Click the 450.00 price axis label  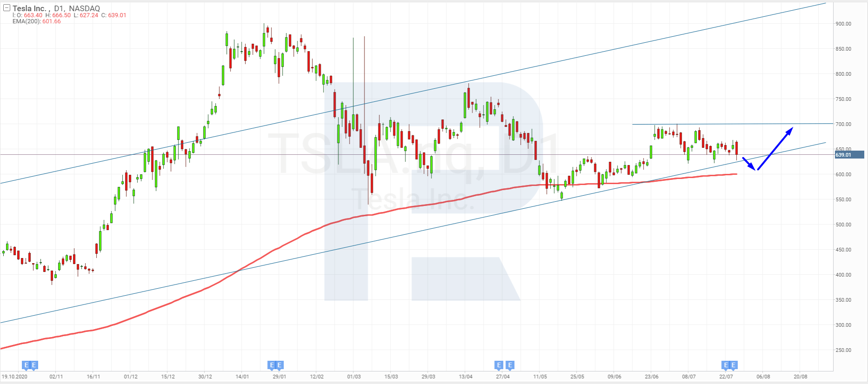(843, 250)
